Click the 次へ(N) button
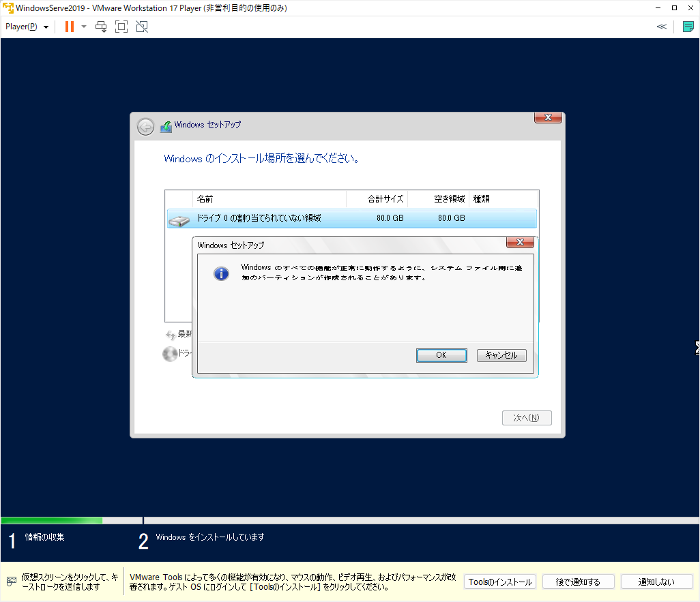The height and width of the screenshot is (602, 700). pos(527,418)
